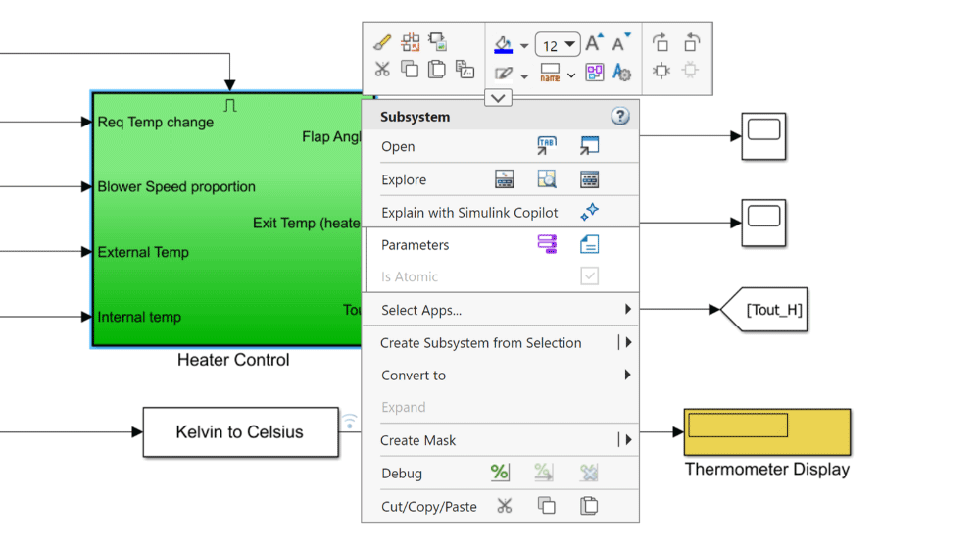Open subsystem in new window icon
The height and width of the screenshot is (551, 980).
tap(589, 146)
